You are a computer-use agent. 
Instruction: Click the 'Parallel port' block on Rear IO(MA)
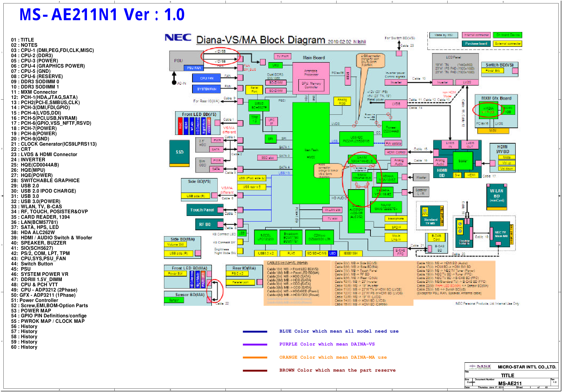click(240, 283)
